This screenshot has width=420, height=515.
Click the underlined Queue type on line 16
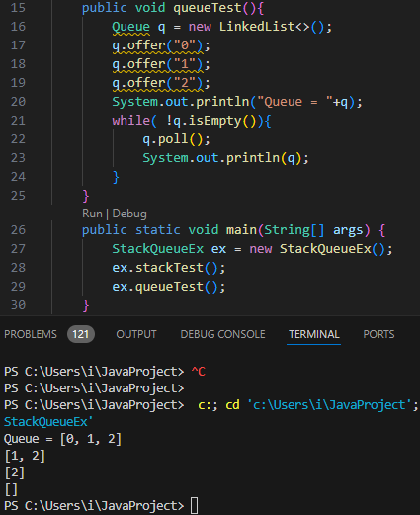pos(130,27)
